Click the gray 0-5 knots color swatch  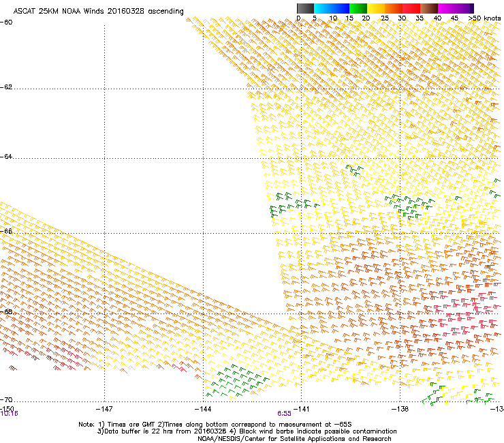305,8
